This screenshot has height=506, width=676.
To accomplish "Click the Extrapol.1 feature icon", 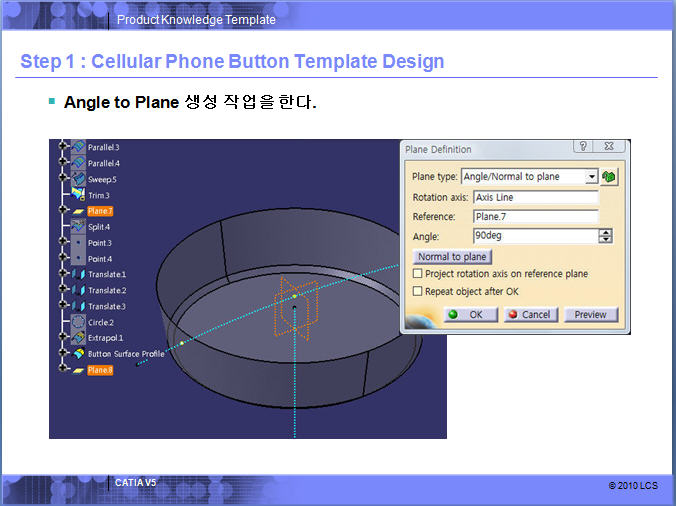I will [x=78, y=338].
